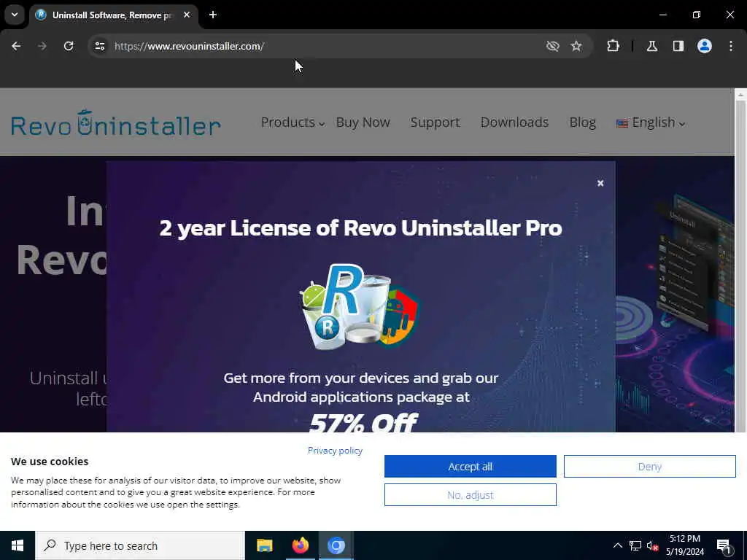Go to the Downloads page

click(514, 122)
